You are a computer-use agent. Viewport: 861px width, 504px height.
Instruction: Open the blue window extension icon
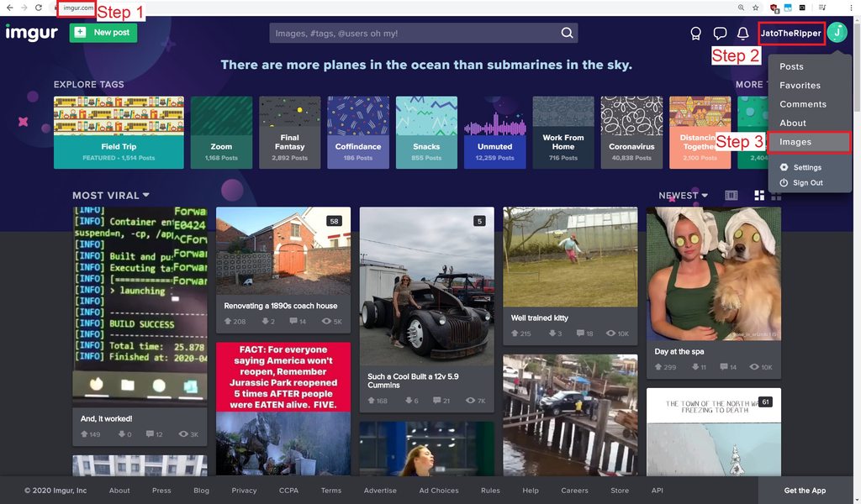coord(788,8)
